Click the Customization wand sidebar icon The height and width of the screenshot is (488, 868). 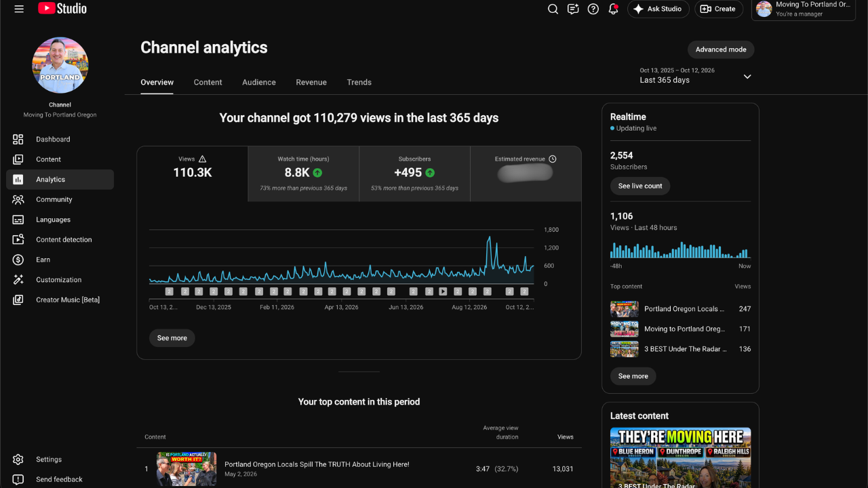18,279
